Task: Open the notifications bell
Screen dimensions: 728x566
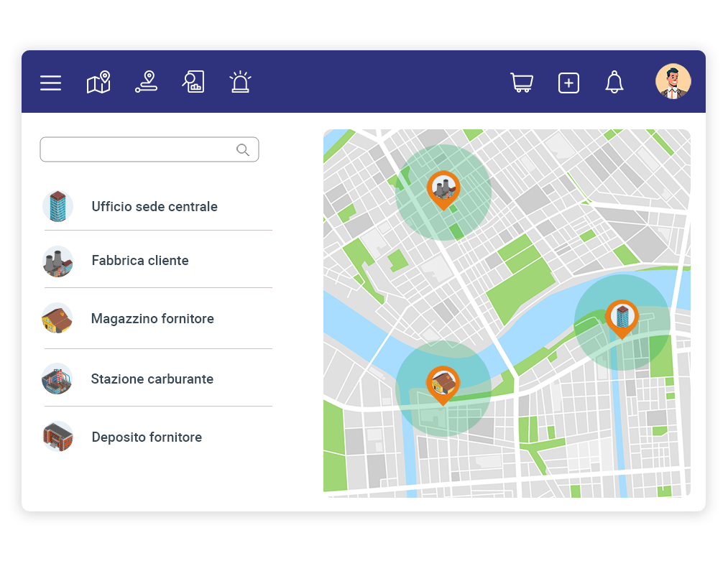Action: (x=614, y=82)
